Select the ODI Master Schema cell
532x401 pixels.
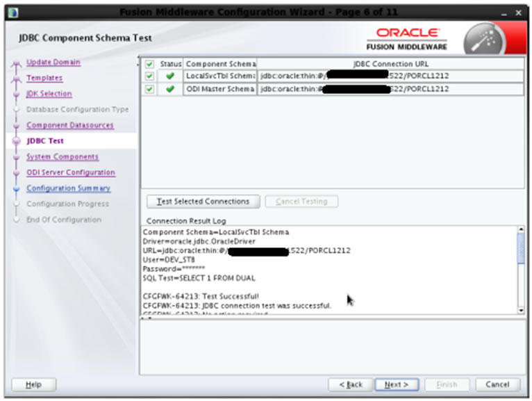(220, 89)
